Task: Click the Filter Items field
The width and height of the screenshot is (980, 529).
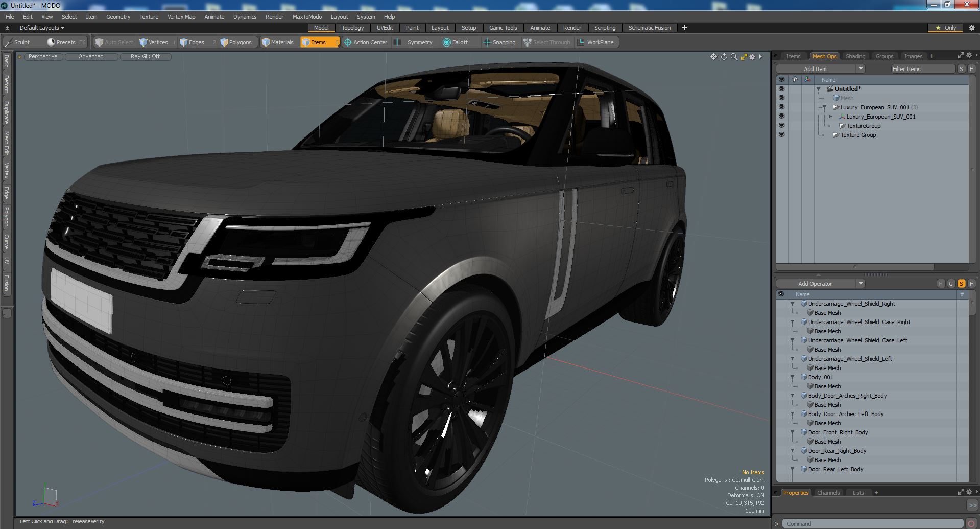Action: (923, 69)
